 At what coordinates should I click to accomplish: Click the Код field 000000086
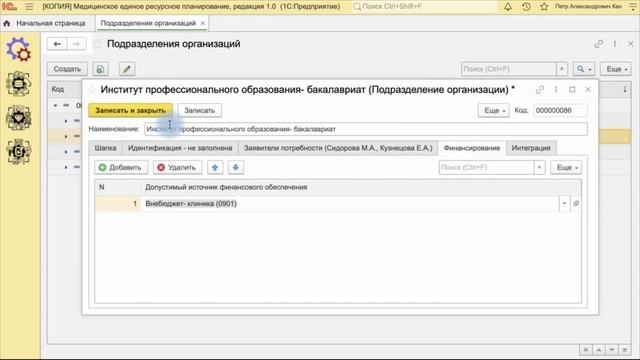pyautogui.click(x=560, y=110)
